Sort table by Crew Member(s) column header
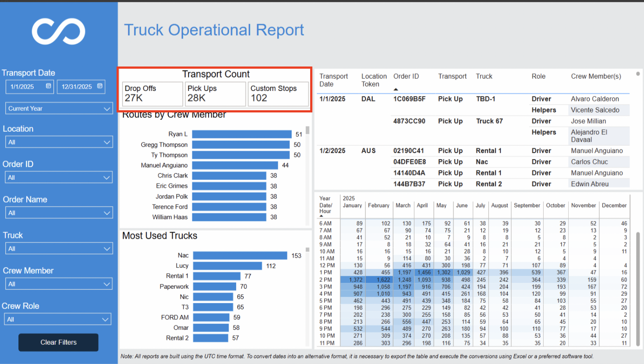The image size is (644, 364). tap(596, 76)
